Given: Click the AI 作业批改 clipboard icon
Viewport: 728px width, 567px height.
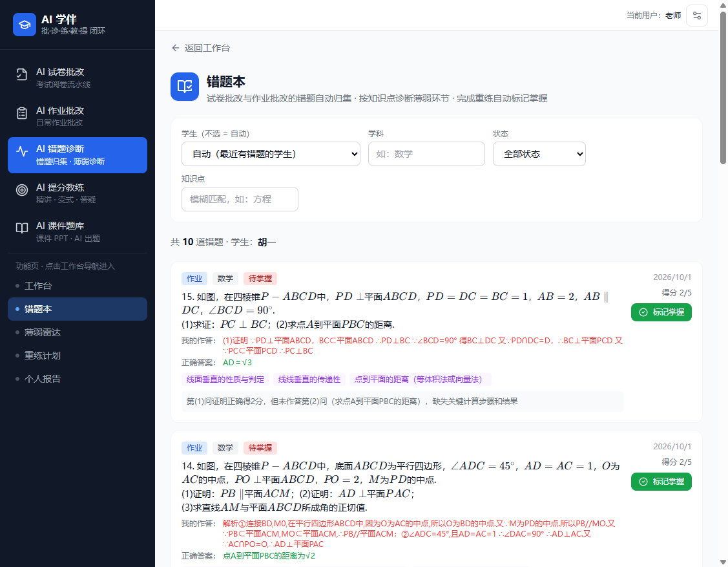Looking at the screenshot, I should 22,113.
